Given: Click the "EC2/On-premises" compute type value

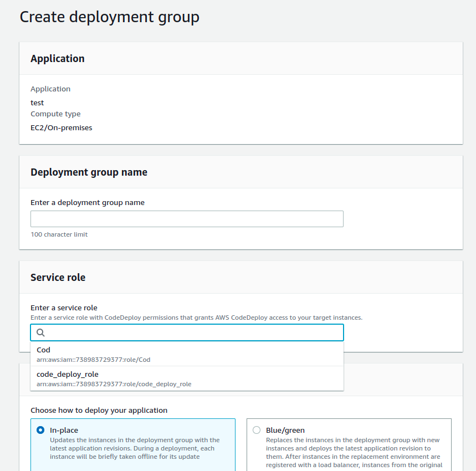Looking at the screenshot, I should [61, 127].
